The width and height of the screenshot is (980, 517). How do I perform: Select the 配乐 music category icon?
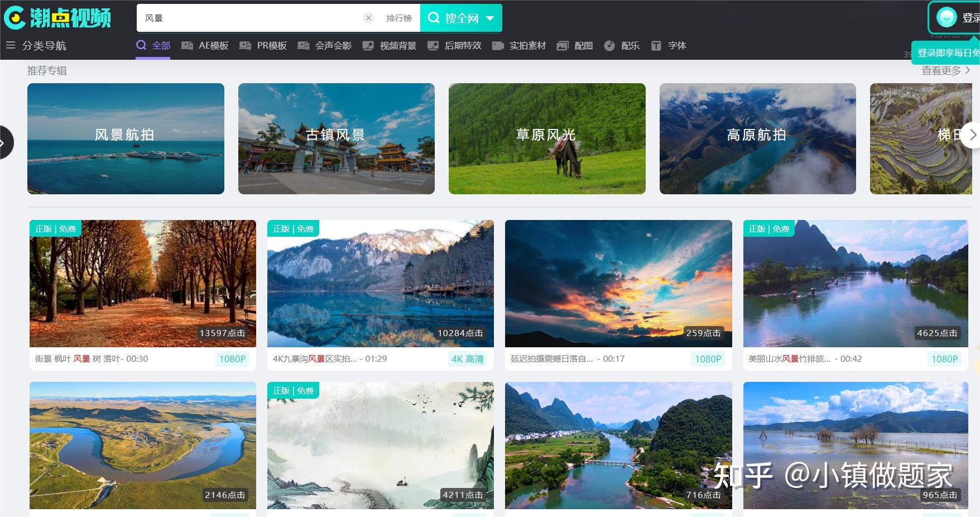tap(609, 46)
